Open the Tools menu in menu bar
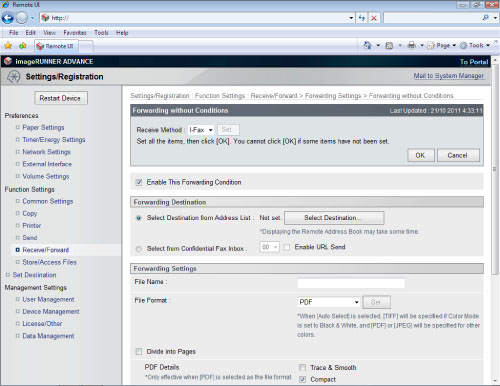Screen dimensions: 500x386 101,33
